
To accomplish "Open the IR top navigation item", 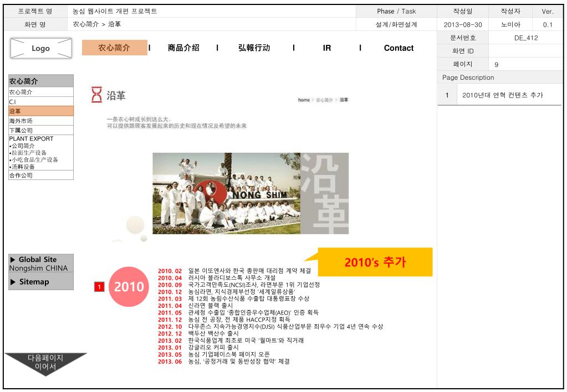I will coord(327,48).
